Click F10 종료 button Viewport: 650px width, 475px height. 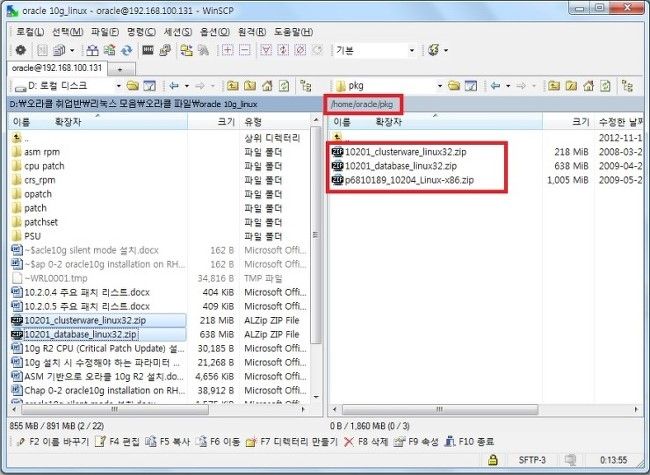click(x=469, y=442)
